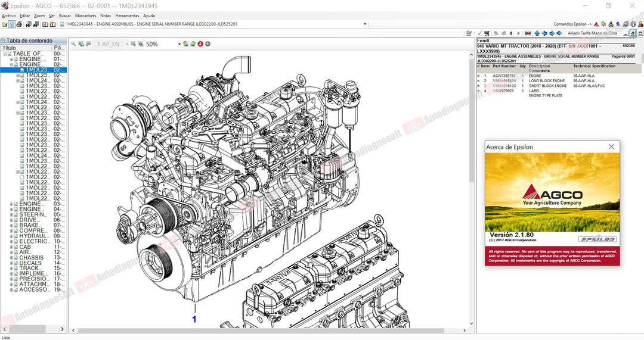Screen dimensions: 644x340
Task: Expand the DECALS tree node
Action: (11, 263)
